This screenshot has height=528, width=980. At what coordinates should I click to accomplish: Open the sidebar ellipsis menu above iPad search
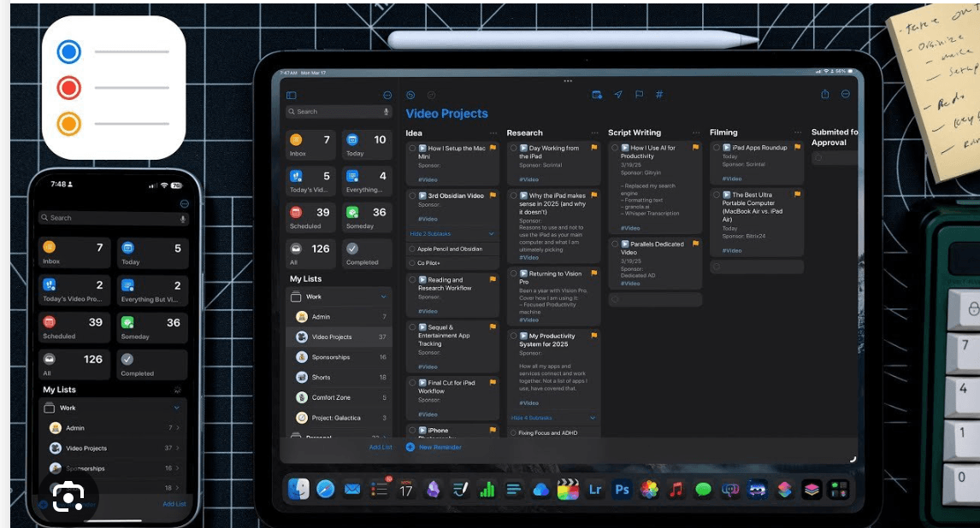tap(387, 96)
